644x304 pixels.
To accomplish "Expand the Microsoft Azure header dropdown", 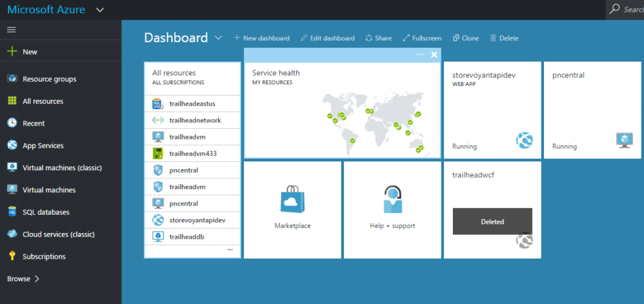I will (100, 9).
